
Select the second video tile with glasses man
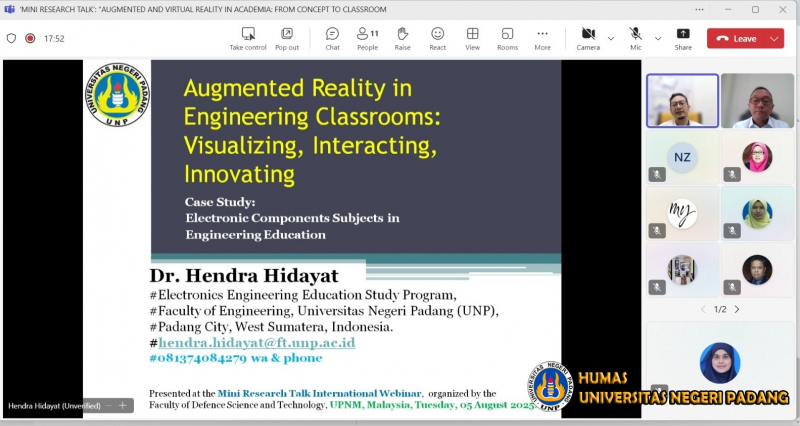coord(757,101)
